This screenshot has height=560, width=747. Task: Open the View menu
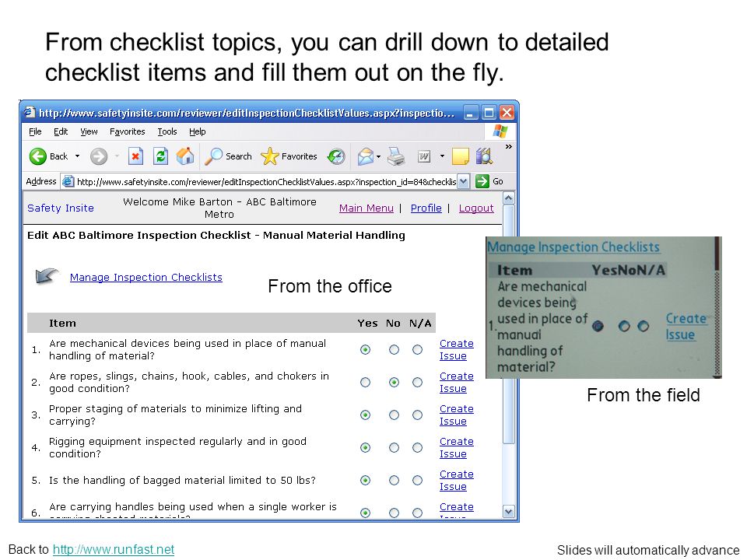click(x=89, y=131)
